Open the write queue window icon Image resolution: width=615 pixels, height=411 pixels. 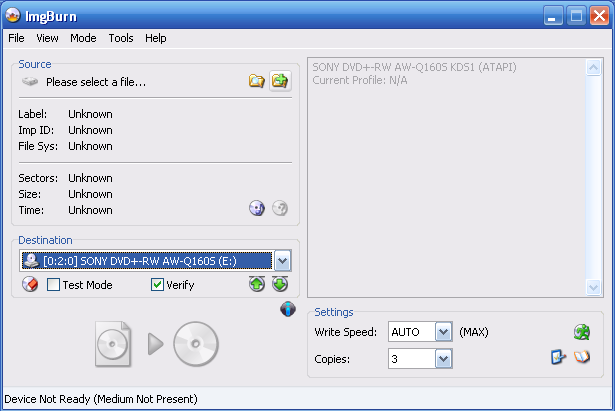280,81
